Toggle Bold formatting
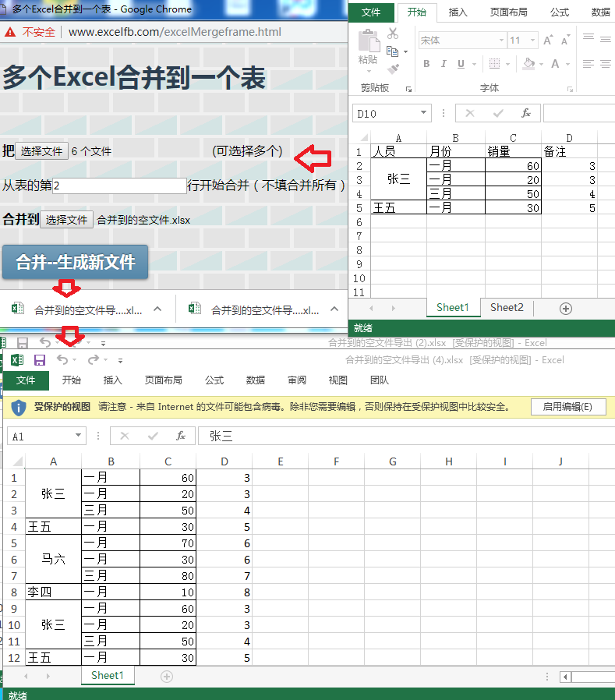 [426, 64]
